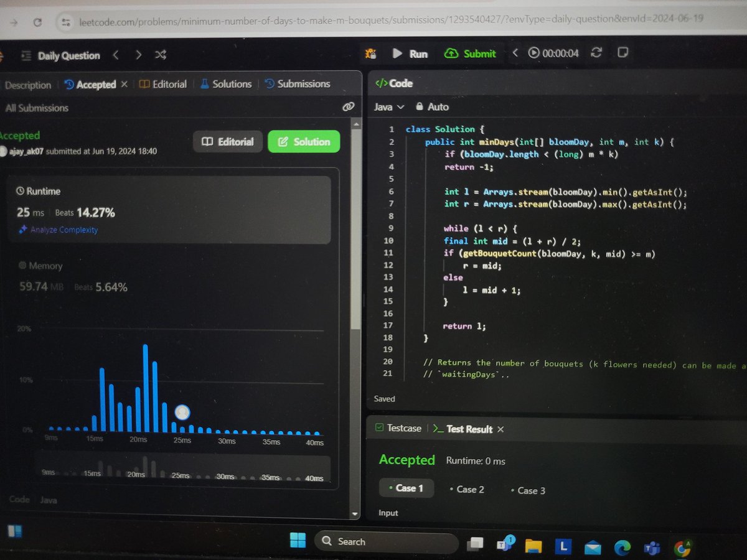Open the Java language dropdown
747x560 pixels.
389,107
